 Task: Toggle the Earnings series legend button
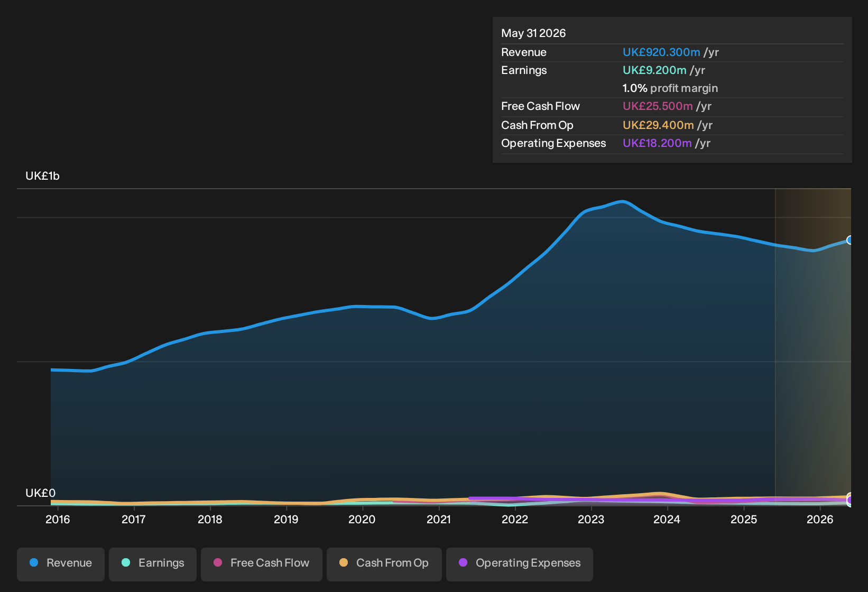click(153, 563)
